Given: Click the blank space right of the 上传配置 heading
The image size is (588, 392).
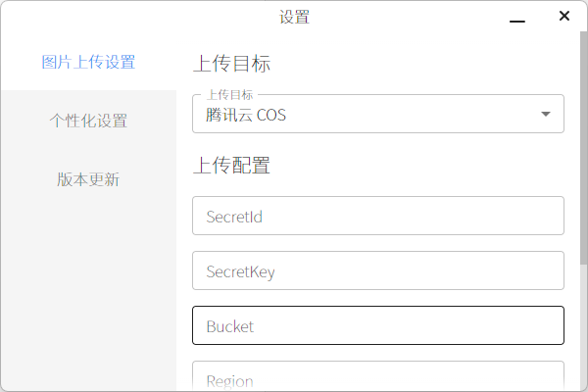Looking at the screenshot, I should 421,165.
